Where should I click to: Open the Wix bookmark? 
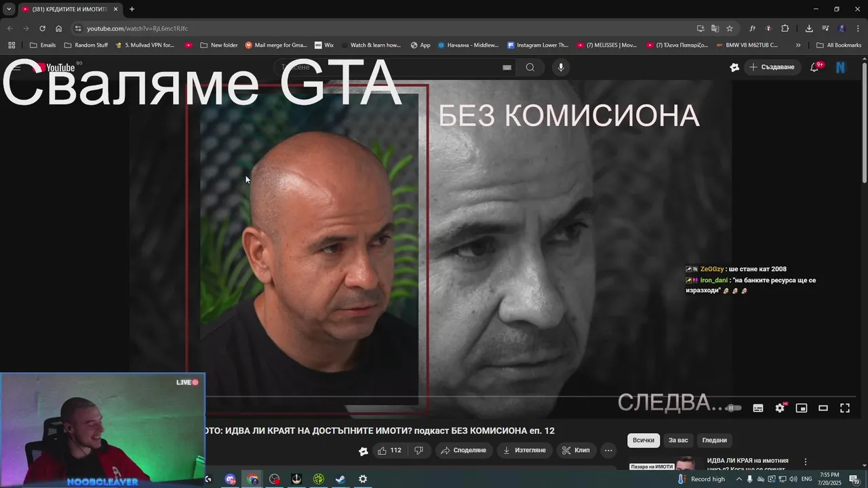(324, 45)
